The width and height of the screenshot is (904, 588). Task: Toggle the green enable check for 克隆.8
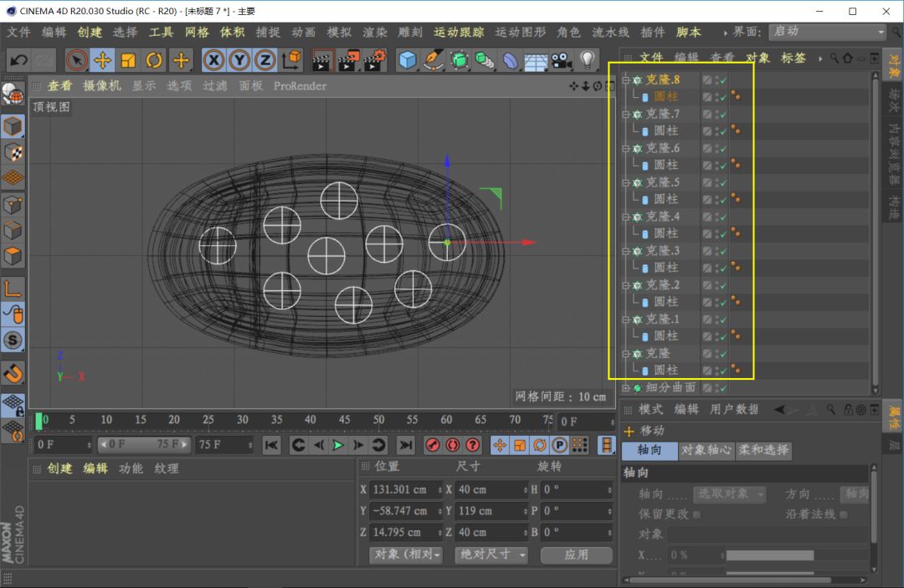pos(723,80)
